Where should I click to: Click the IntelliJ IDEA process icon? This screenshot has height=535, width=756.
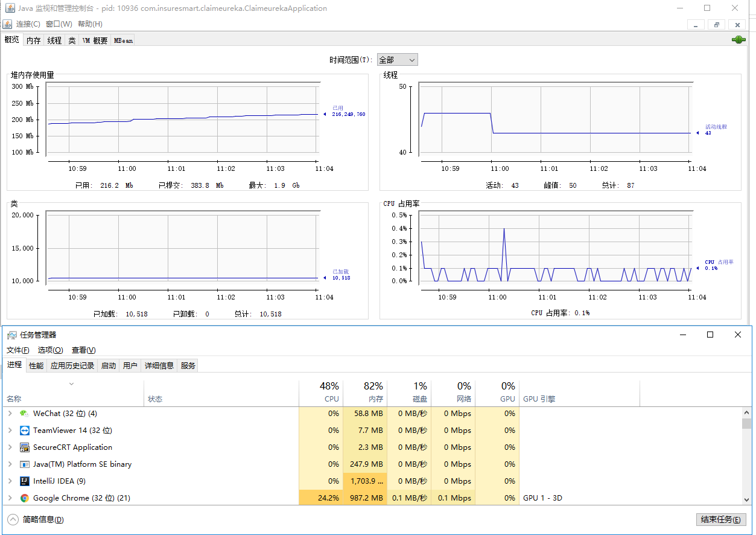pos(24,481)
